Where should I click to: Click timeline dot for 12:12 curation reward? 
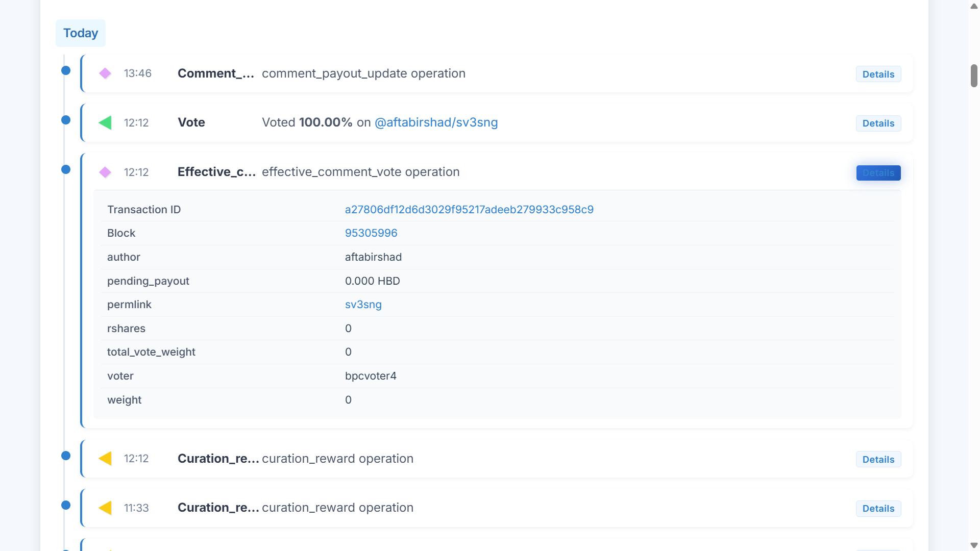click(66, 456)
